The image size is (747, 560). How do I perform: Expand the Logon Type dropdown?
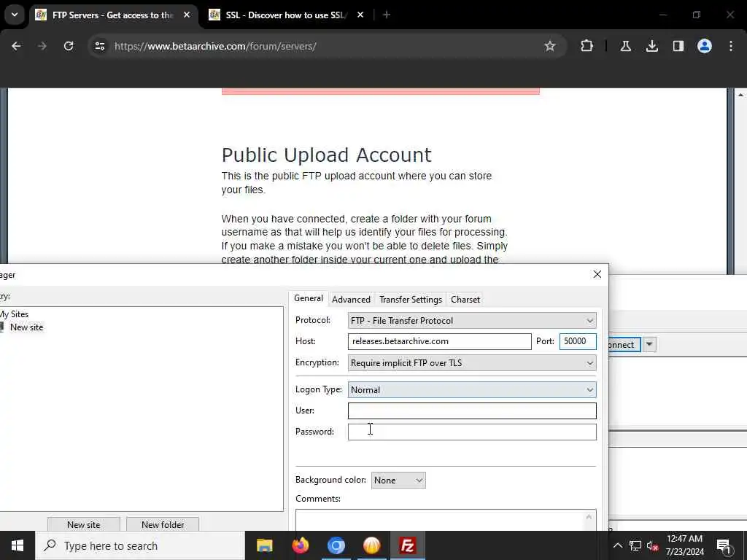pyautogui.click(x=472, y=389)
